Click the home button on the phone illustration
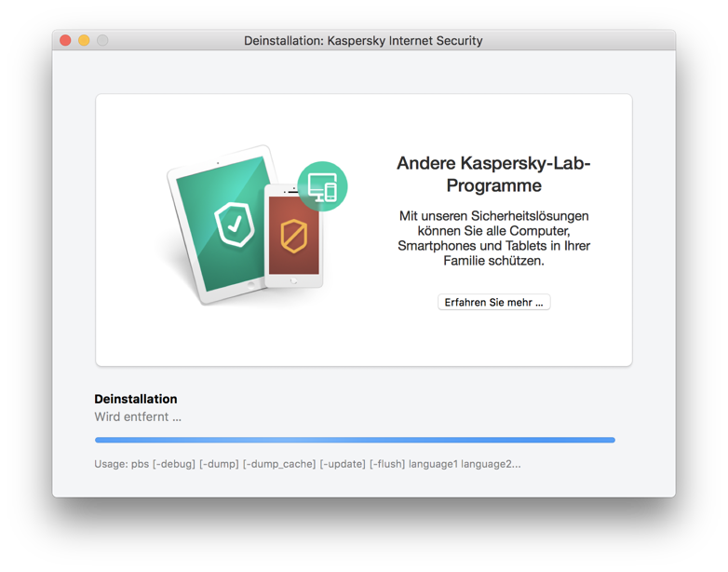Image resolution: width=728 pixels, height=572 pixels. click(294, 279)
